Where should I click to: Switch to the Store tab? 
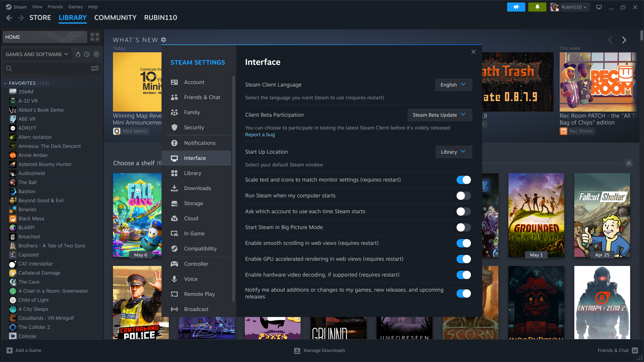click(x=40, y=18)
